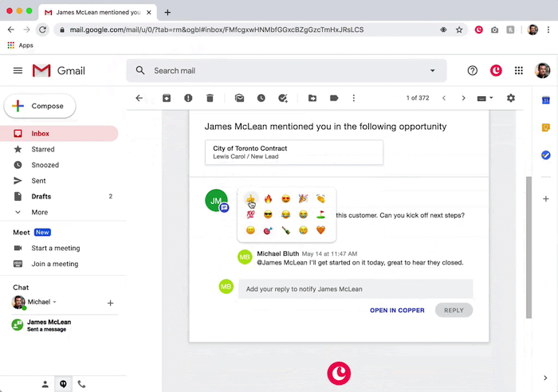Delete the open email
Image resolution: width=558 pixels, height=392 pixels.
(210, 98)
